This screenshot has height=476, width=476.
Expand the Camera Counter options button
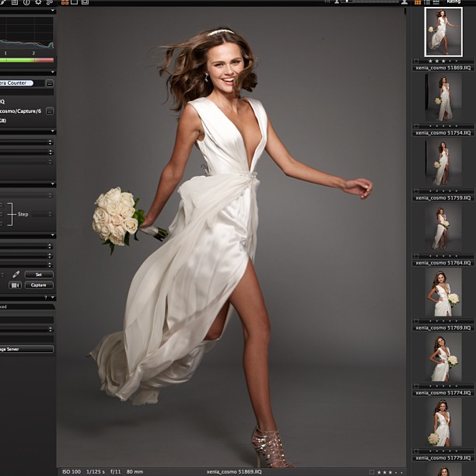[50, 82]
